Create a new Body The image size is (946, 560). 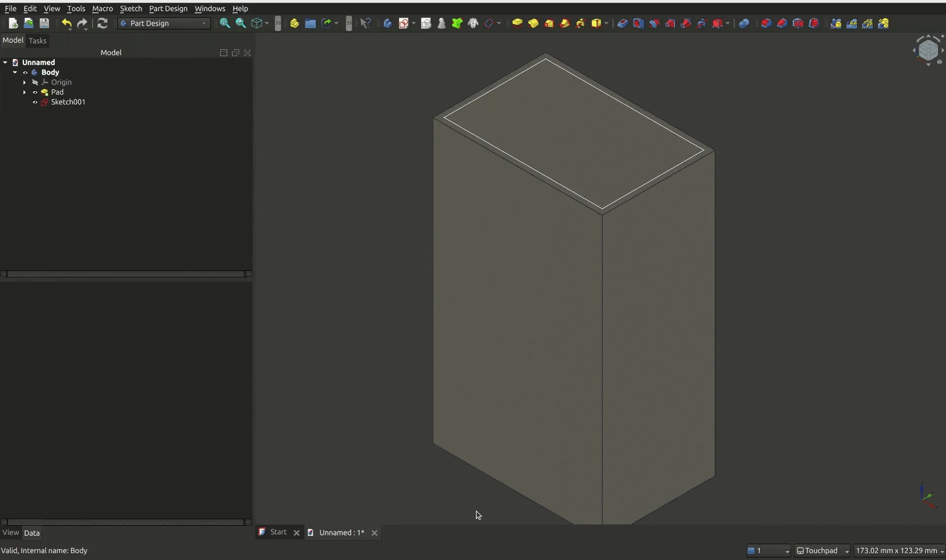[x=388, y=23]
